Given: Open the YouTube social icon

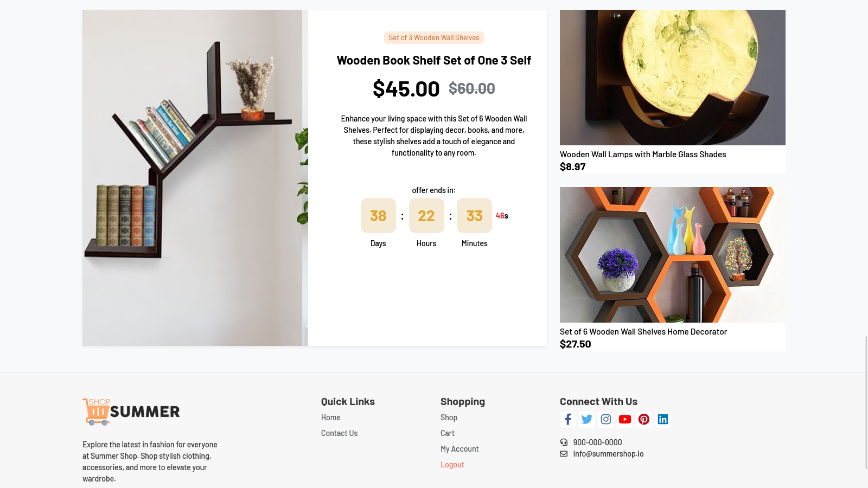Looking at the screenshot, I should (x=624, y=419).
